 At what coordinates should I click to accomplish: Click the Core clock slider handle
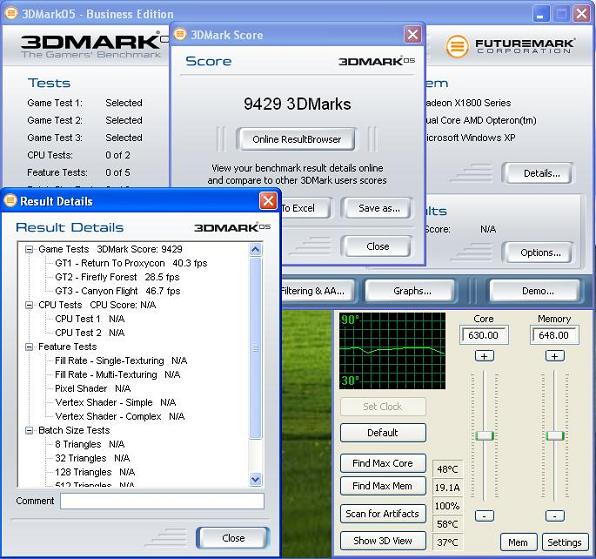[484, 436]
